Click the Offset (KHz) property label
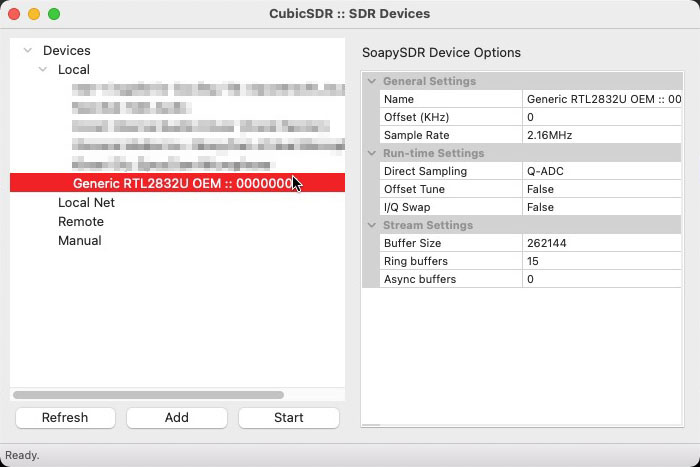700x467 pixels. click(417, 117)
